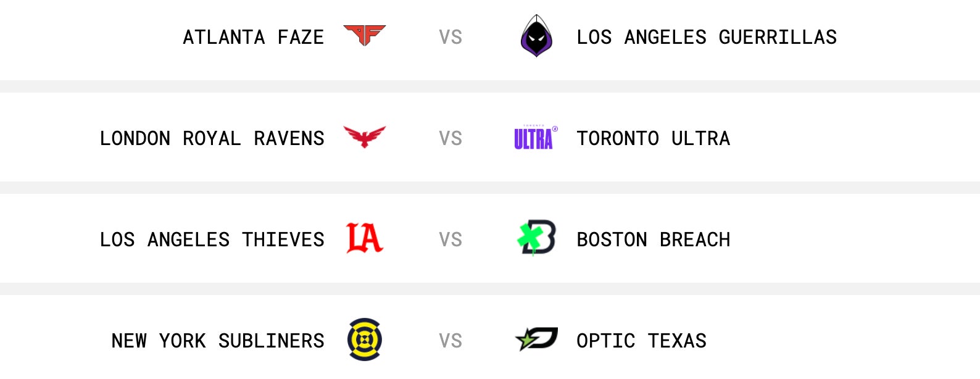Open the purple Toronto Ultra logo
The width and height of the screenshot is (980, 379).
coord(535,138)
